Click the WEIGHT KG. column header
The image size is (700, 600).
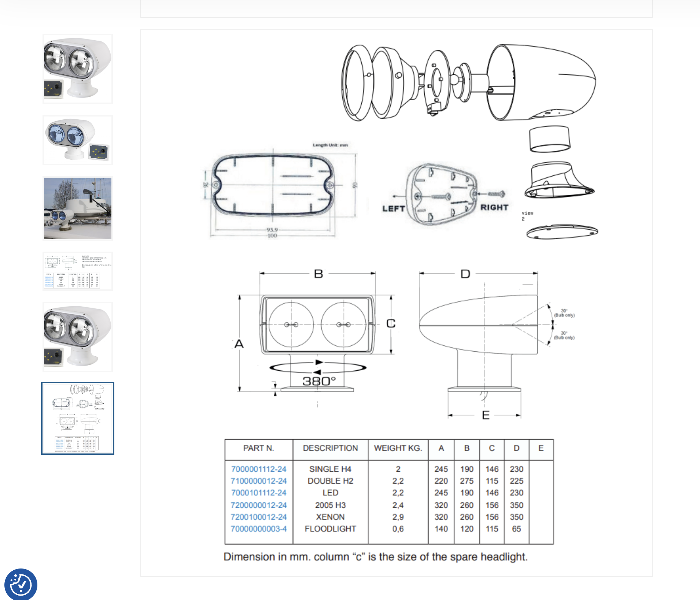[398, 448]
